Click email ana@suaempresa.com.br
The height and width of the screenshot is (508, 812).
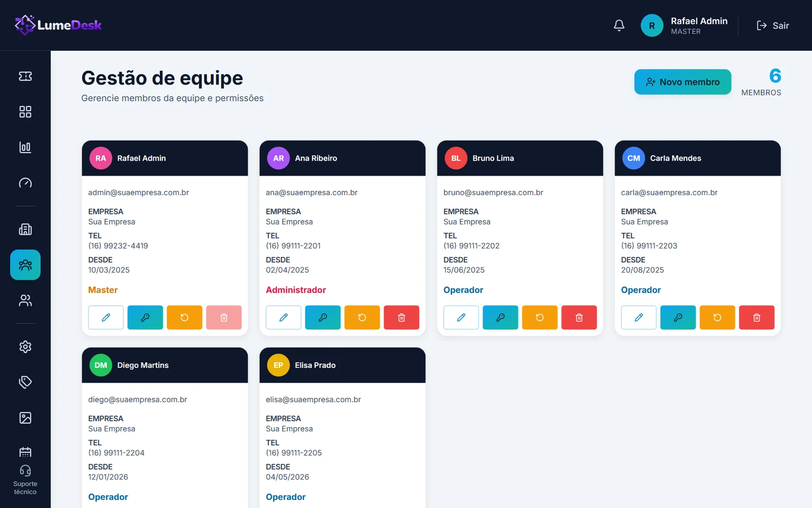(x=312, y=193)
